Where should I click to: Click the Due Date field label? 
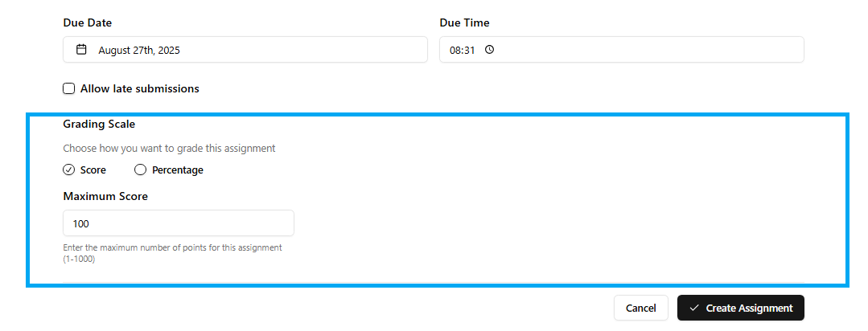[x=88, y=22]
